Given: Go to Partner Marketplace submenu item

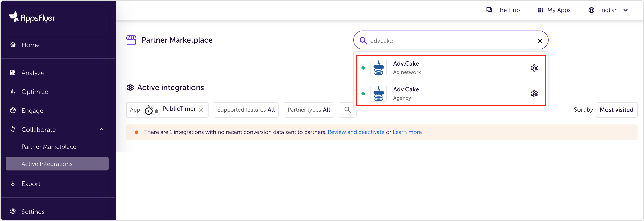Looking at the screenshot, I should click(49, 147).
